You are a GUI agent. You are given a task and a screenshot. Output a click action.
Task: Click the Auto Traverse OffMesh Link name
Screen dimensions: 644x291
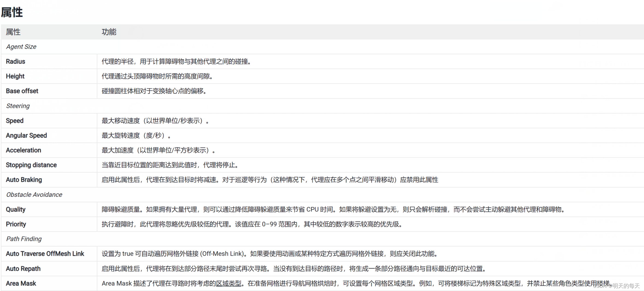click(45, 254)
